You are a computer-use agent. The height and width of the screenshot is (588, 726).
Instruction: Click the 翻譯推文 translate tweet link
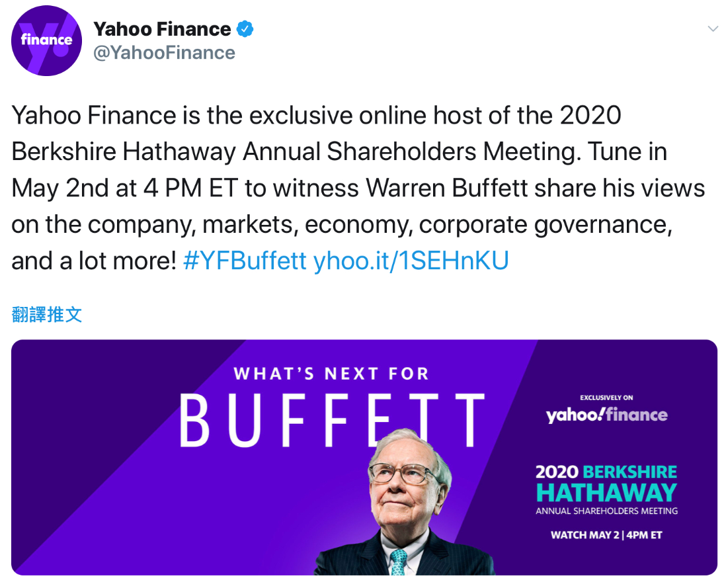point(47,314)
